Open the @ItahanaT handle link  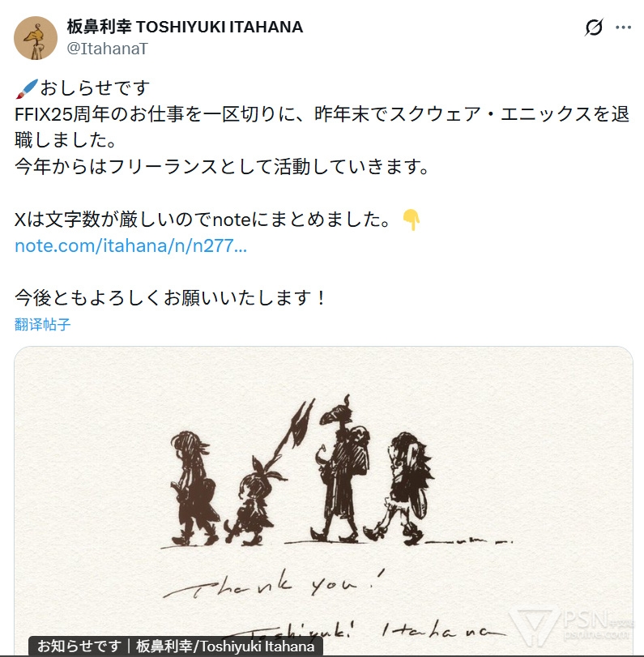(107, 49)
